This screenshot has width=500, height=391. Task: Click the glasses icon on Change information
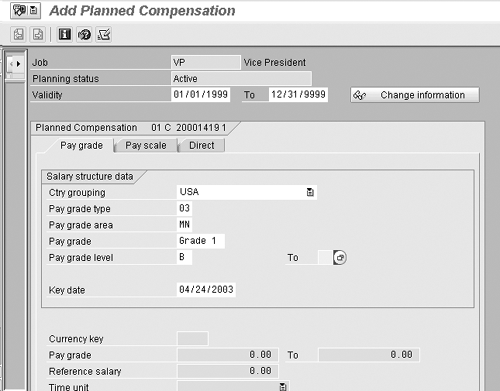point(360,95)
